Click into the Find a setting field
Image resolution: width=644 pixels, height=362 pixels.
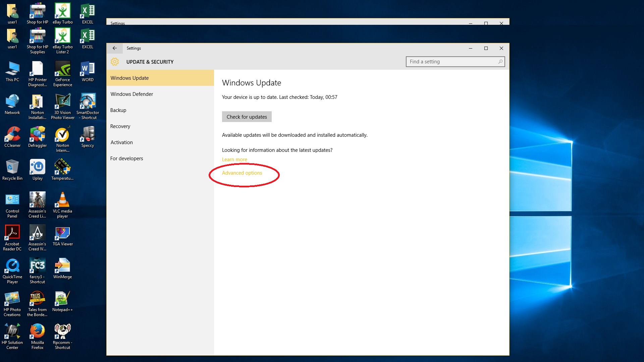click(x=455, y=62)
